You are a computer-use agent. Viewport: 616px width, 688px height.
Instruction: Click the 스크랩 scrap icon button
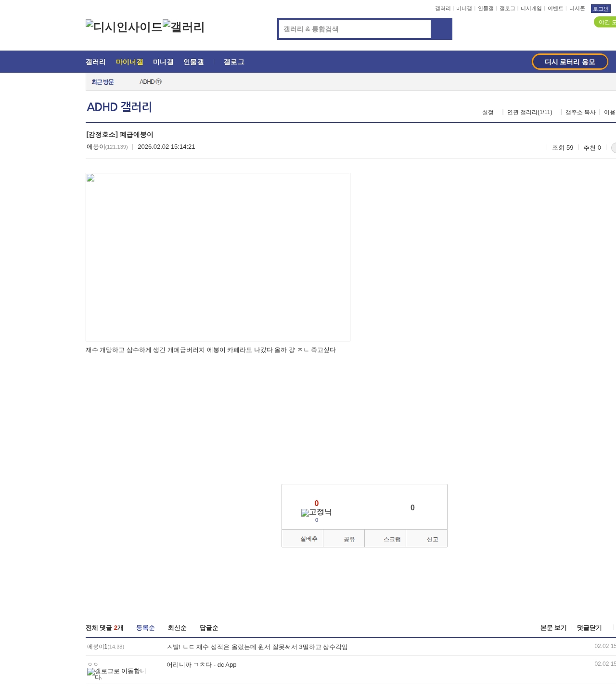[385, 538]
